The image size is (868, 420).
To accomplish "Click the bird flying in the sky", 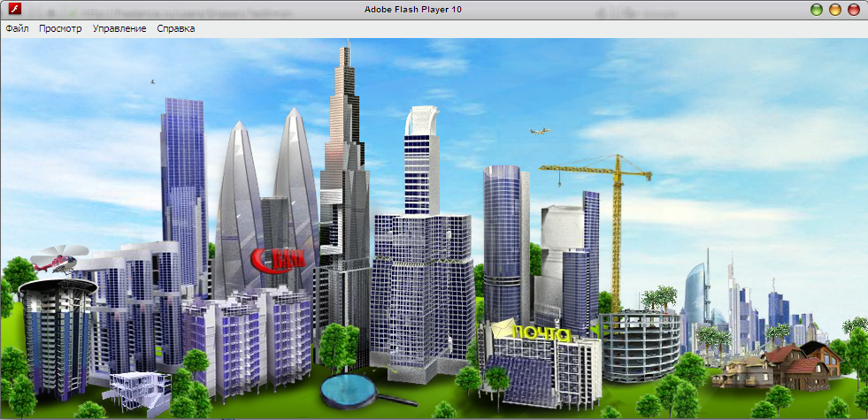I will [152, 82].
